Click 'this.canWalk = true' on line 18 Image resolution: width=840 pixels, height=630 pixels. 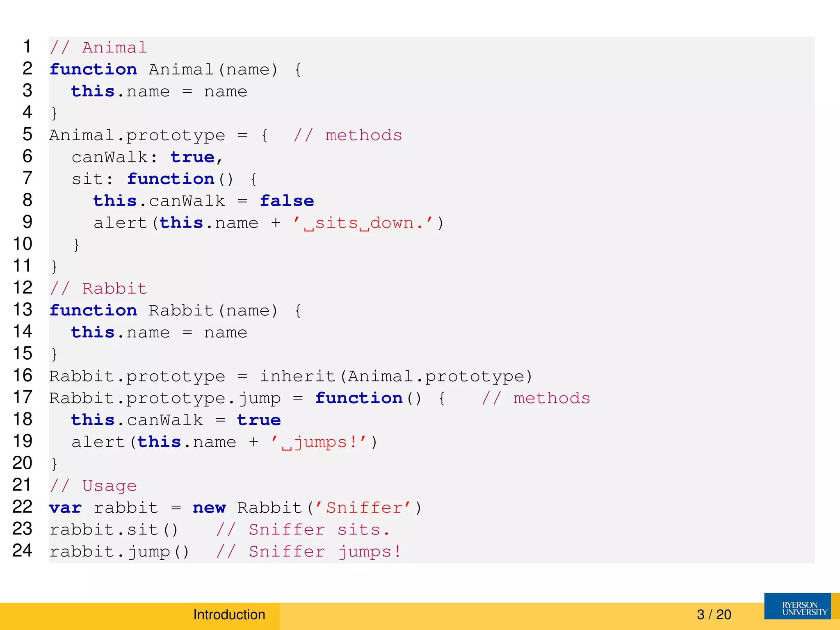(x=176, y=420)
